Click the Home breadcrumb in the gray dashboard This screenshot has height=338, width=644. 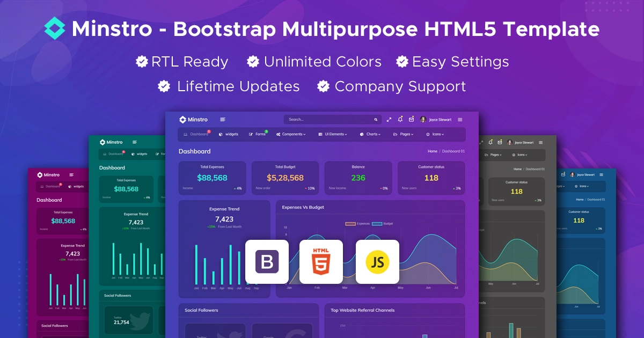[x=517, y=169]
